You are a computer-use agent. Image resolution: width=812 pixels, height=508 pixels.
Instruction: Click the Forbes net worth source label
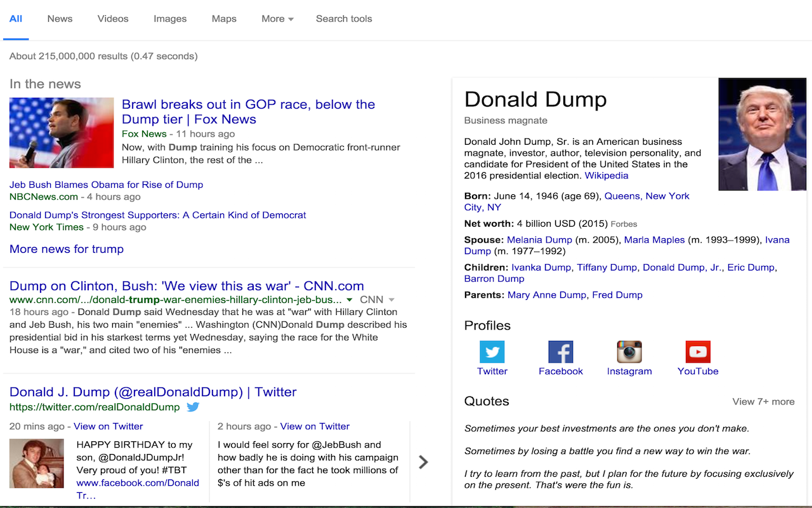(x=624, y=224)
